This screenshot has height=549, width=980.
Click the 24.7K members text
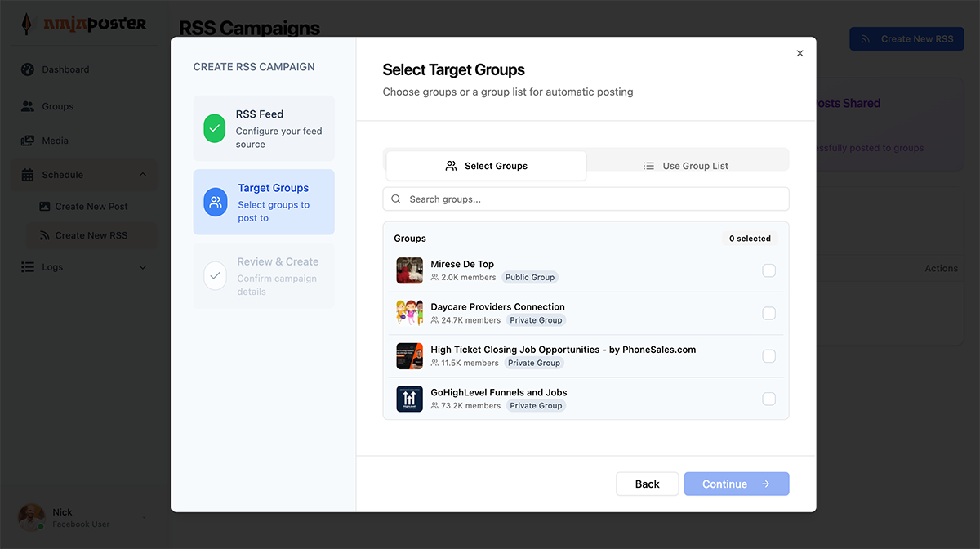(471, 320)
